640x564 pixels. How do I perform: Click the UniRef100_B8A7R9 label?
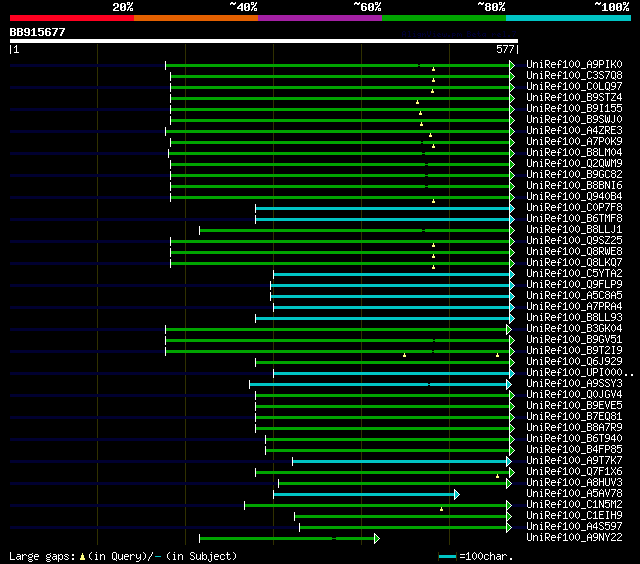pyautogui.click(x=574, y=428)
